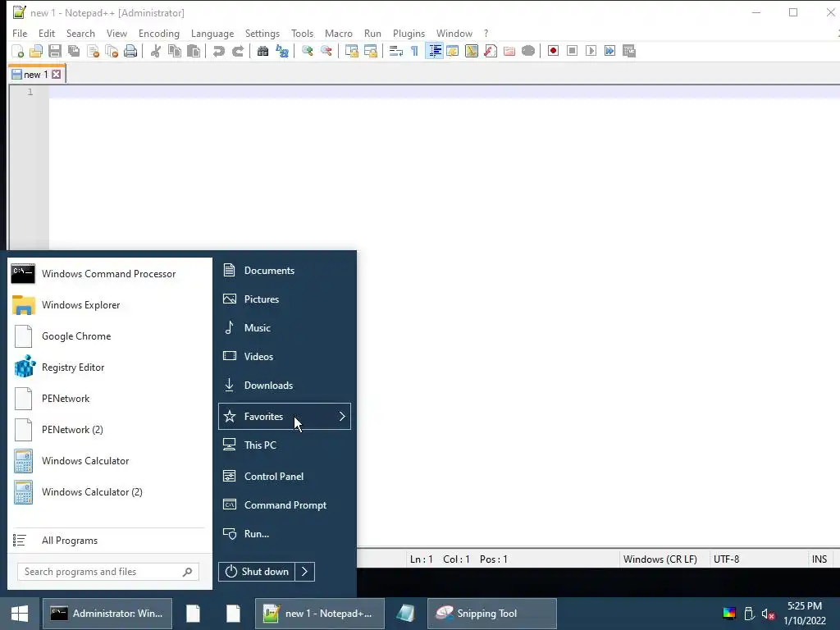Open Google Chrome from Start menu
The width and height of the screenshot is (840, 630).
coord(109,336)
